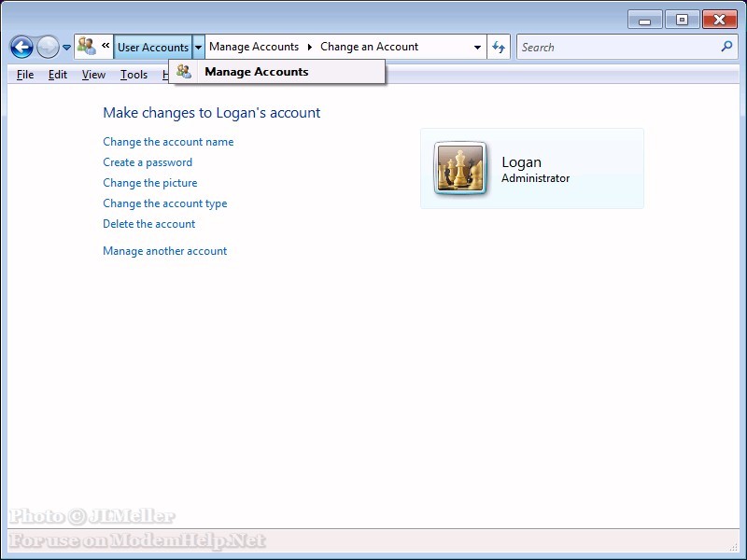Image resolution: width=747 pixels, height=560 pixels.
Task: Click the Manage Accounts popup icon
Action: (184, 72)
